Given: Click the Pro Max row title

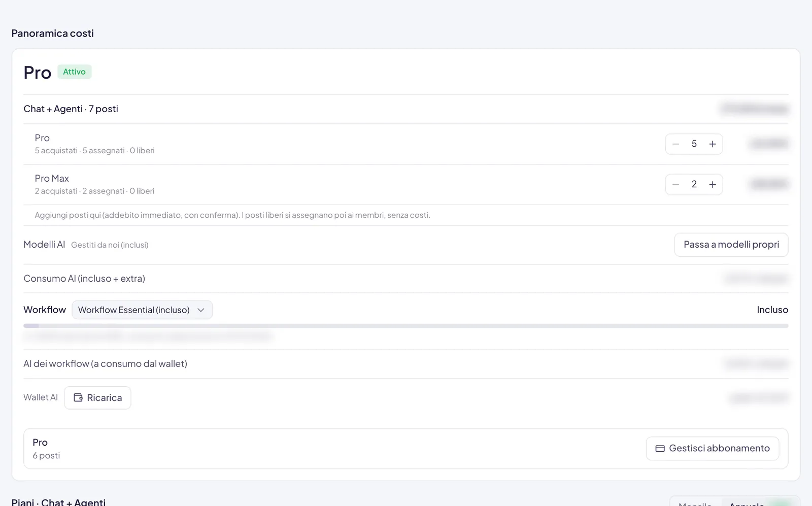Looking at the screenshot, I should tap(52, 179).
